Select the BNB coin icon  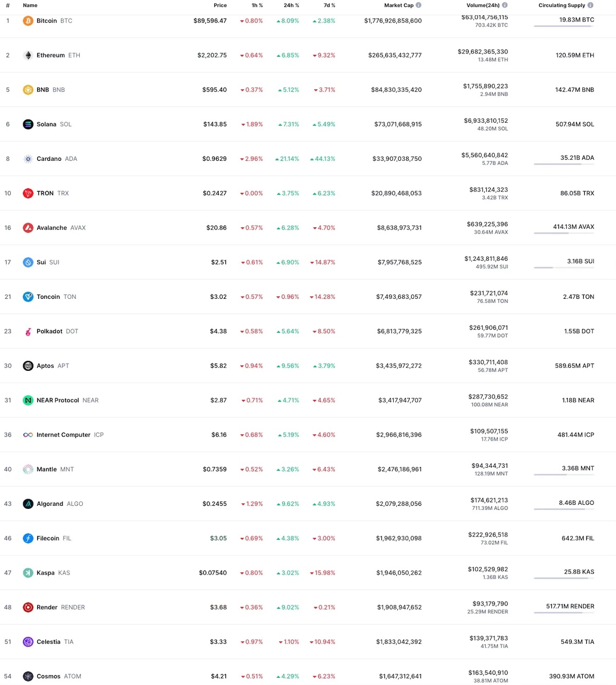(28, 89)
